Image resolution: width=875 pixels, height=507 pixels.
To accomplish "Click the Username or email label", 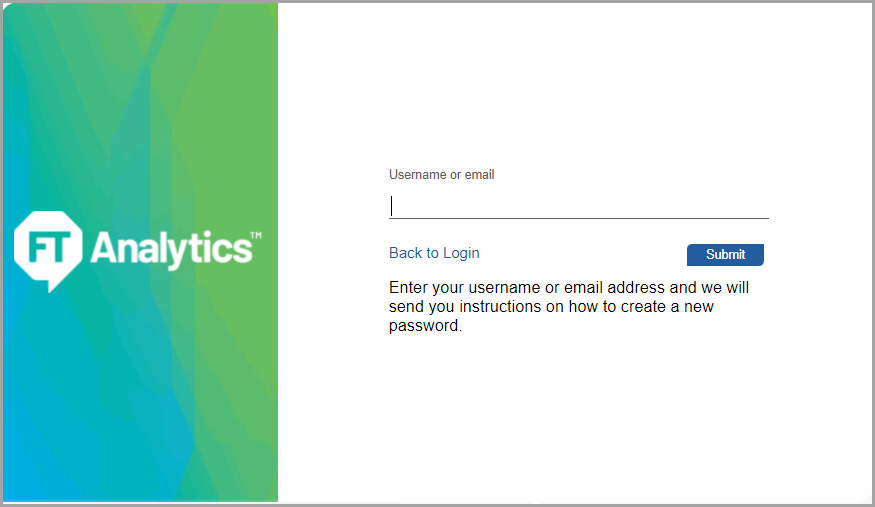I will [x=441, y=175].
